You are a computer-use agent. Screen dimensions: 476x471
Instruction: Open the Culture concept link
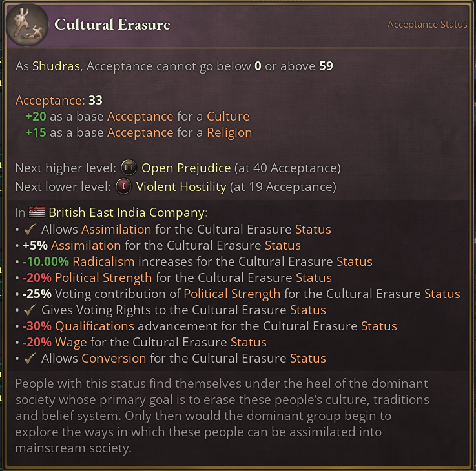coord(228,117)
